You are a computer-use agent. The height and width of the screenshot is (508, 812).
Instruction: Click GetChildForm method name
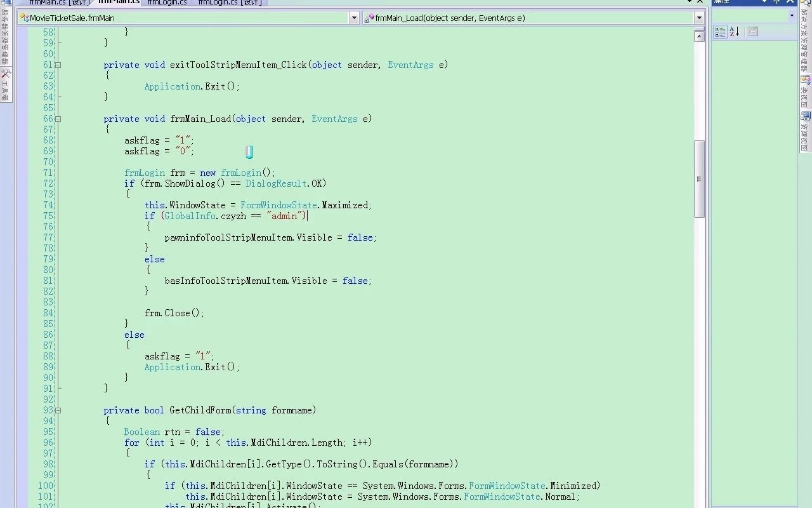pos(200,410)
